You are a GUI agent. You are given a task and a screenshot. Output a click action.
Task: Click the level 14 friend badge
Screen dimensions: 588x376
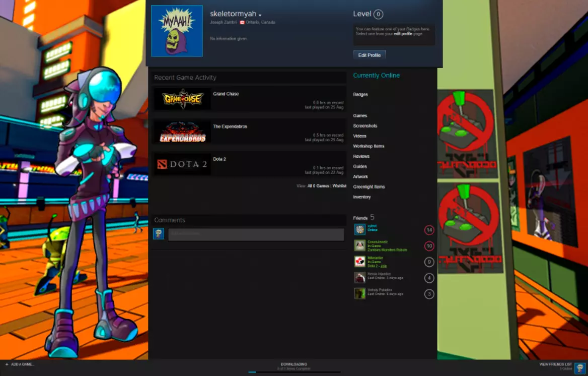[x=429, y=230]
